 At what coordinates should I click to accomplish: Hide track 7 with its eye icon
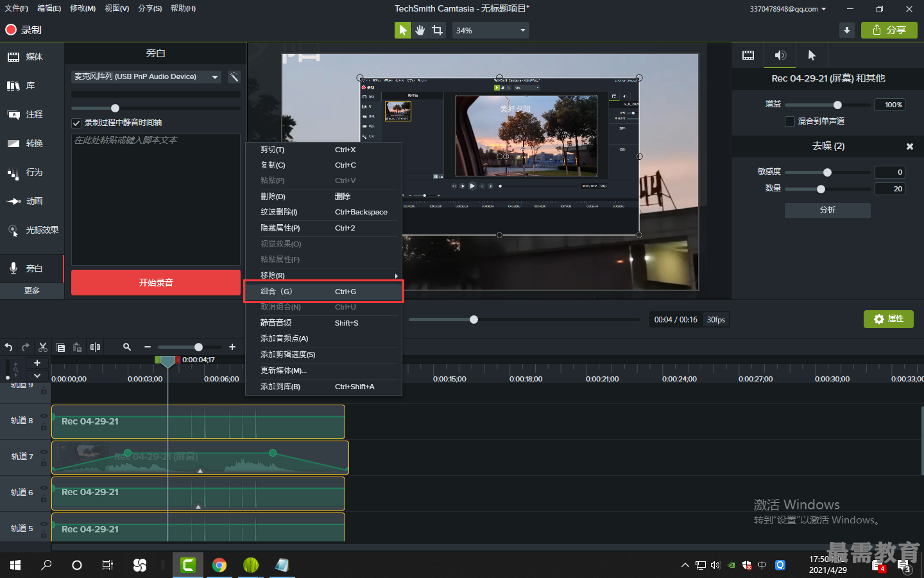(x=44, y=451)
